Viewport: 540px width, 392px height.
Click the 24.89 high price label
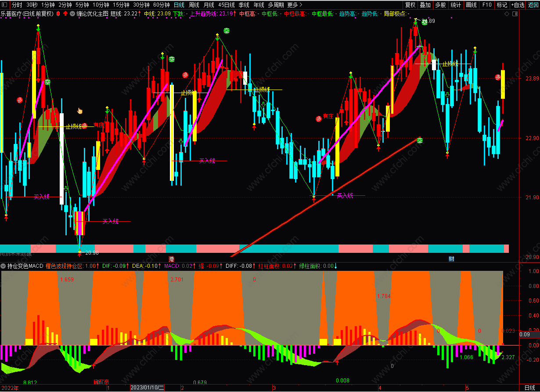(428, 21)
